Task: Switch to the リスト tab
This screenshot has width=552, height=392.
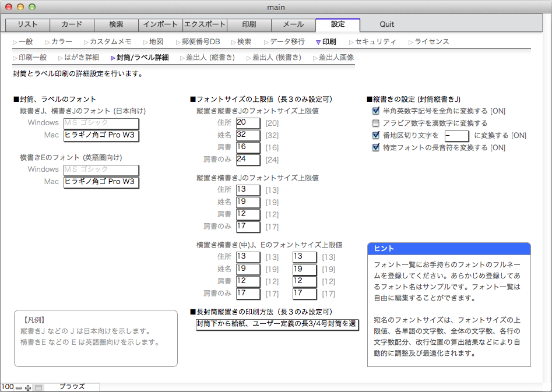Action: point(27,24)
